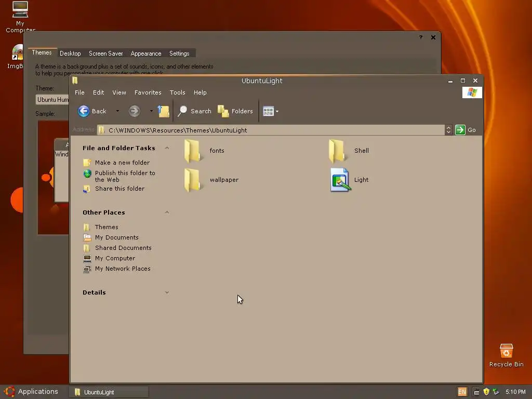Select the Light theme file icon

click(x=340, y=180)
